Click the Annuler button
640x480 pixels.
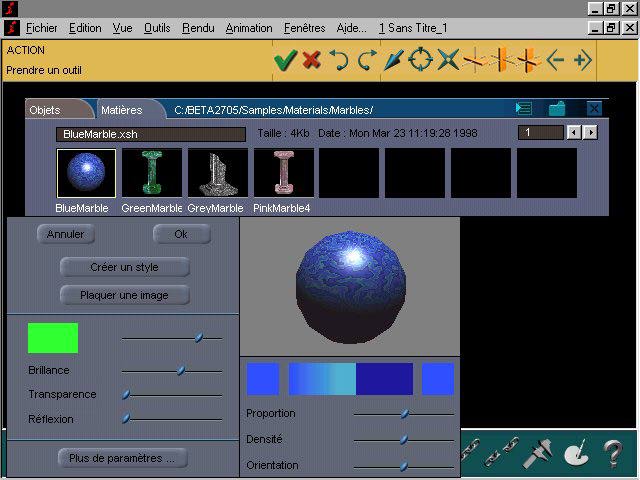[66, 234]
